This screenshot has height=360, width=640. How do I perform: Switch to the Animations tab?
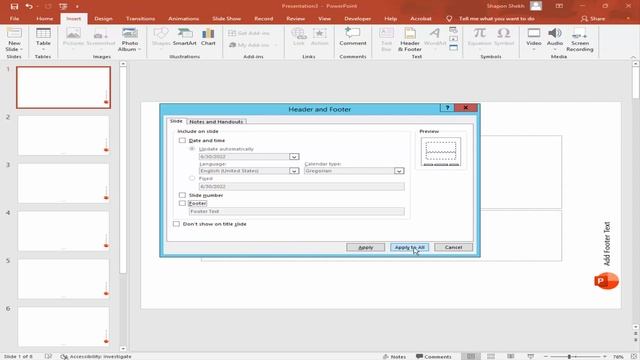[x=184, y=19]
